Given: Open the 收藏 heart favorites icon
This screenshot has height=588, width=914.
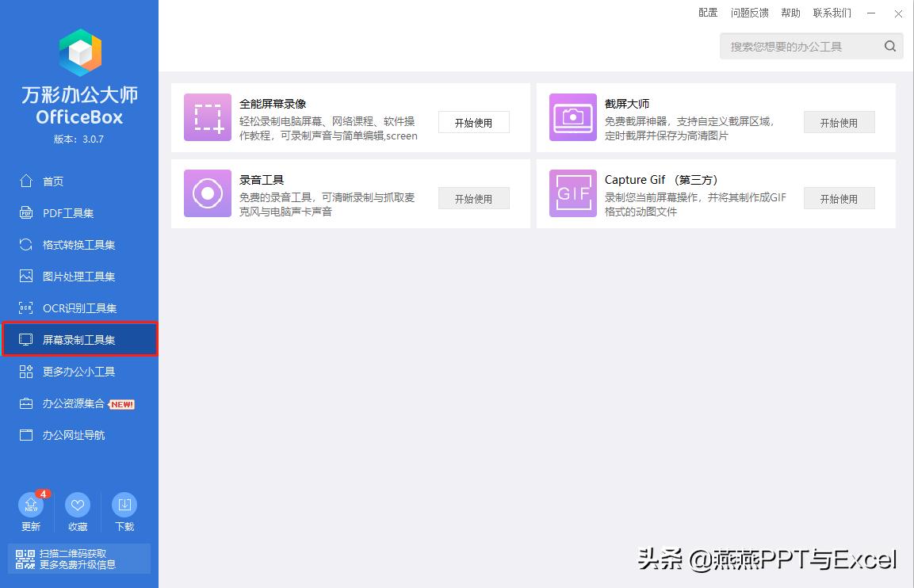Looking at the screenshot, I should coord(78,506).
